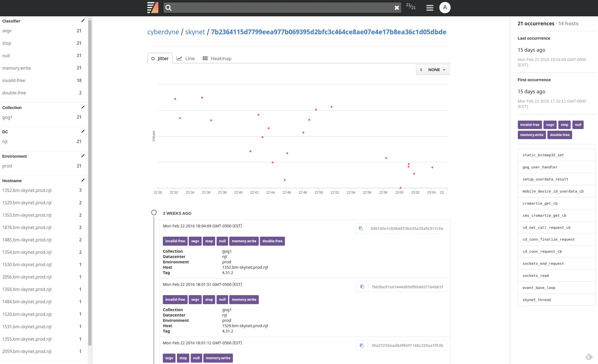Copy hash f665be91e61444d69df6b8457164bb1f
This screenshot has width=598, height=364.
click(x=362, y=287)
